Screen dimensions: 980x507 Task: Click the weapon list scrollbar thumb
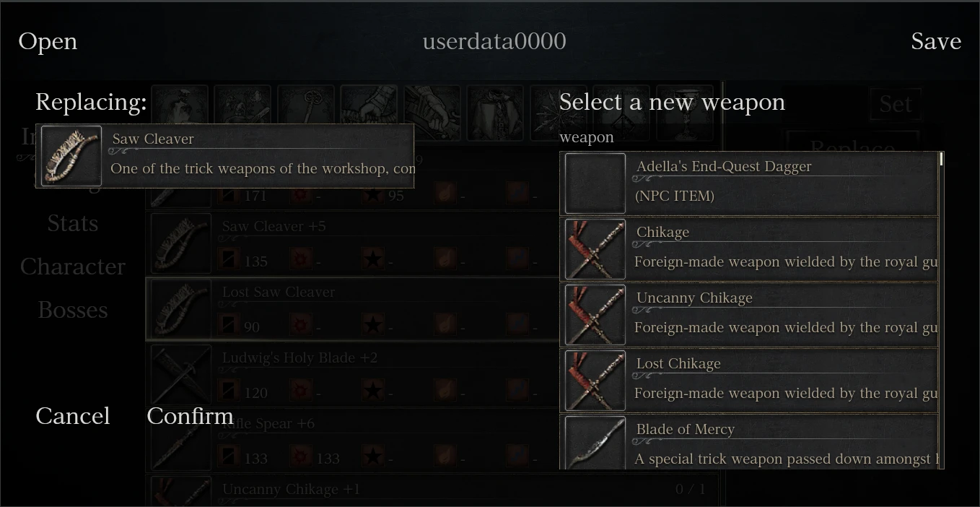coord(942,160)
